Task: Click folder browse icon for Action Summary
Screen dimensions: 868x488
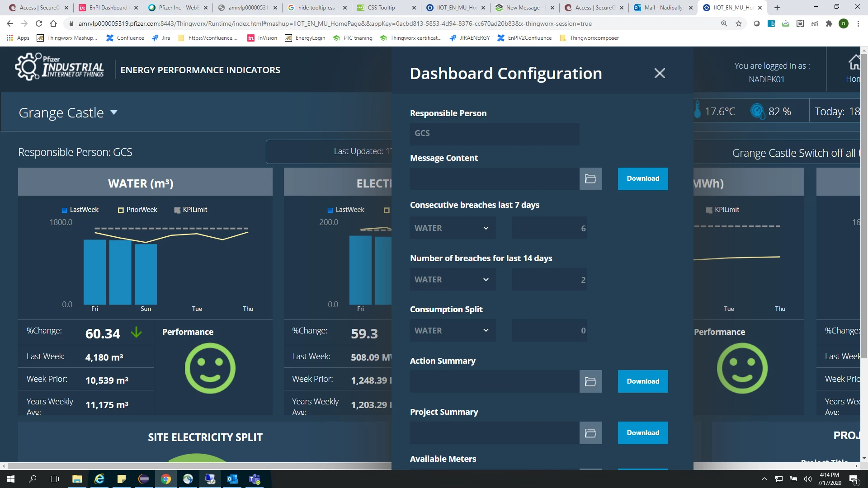Action: (590, 382)
